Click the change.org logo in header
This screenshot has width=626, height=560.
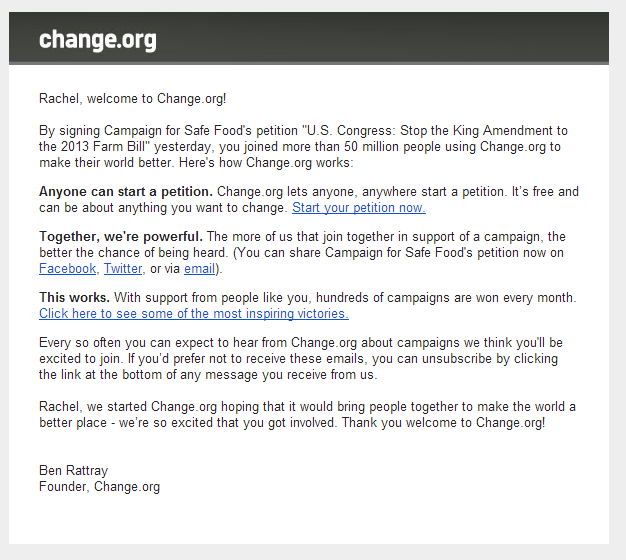click(x=98, y=40)
